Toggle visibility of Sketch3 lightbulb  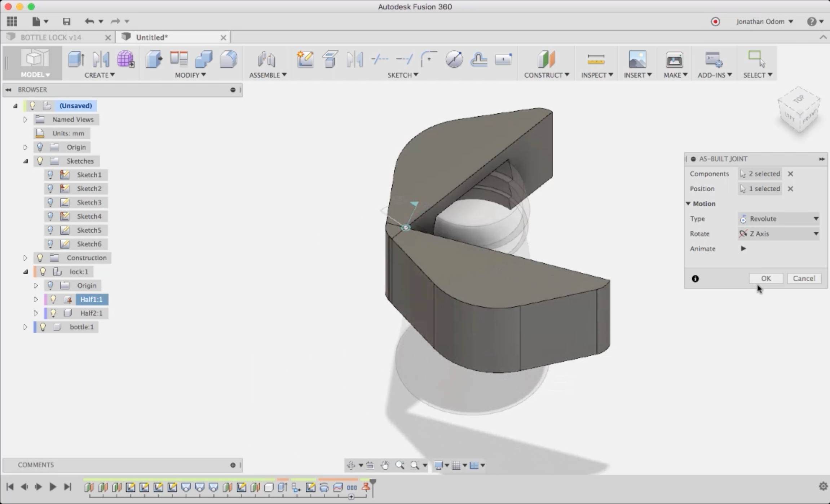pyautogui.click(x=50, y=202)
